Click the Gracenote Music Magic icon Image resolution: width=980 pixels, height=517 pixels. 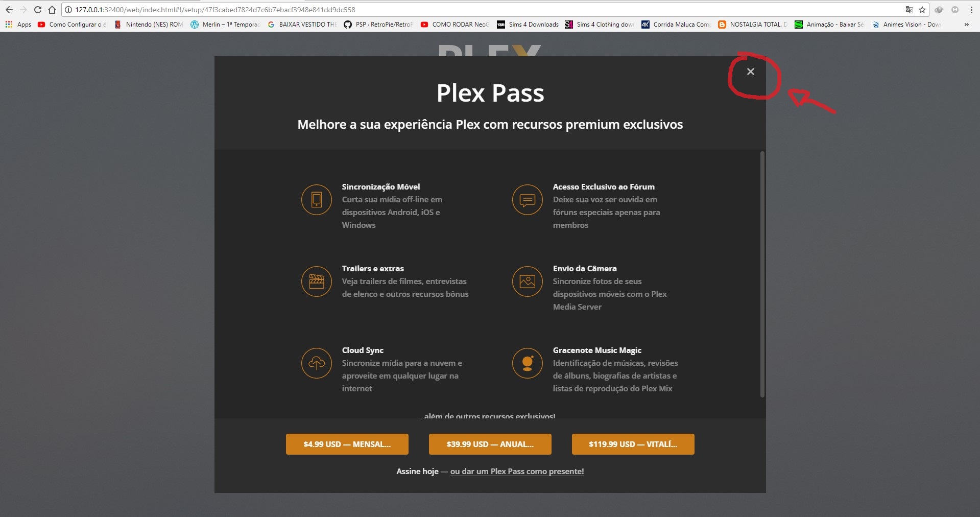pyautogui.click(x=528, y=363)
